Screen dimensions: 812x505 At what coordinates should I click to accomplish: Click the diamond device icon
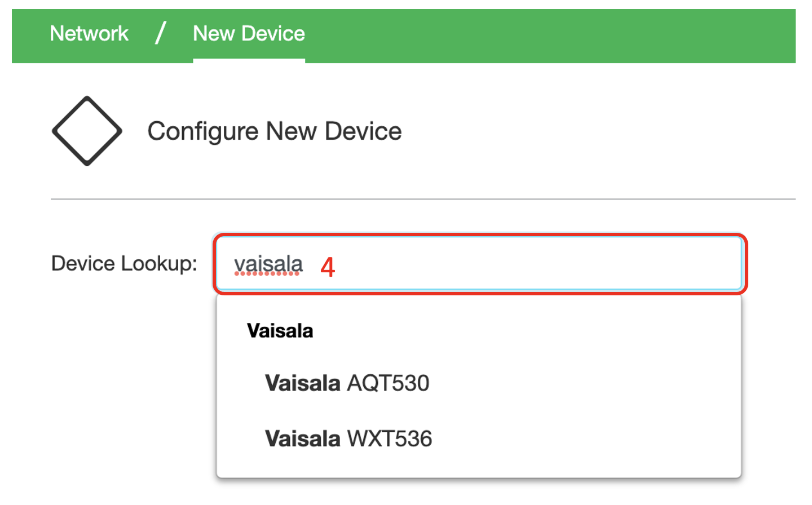pyautogui.click(x=87, y=131)
